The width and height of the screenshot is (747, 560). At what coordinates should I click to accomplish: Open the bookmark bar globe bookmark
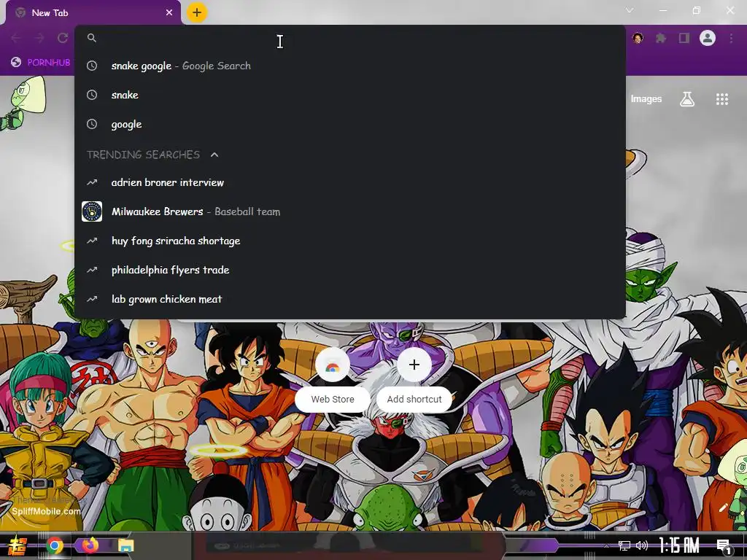41,63
